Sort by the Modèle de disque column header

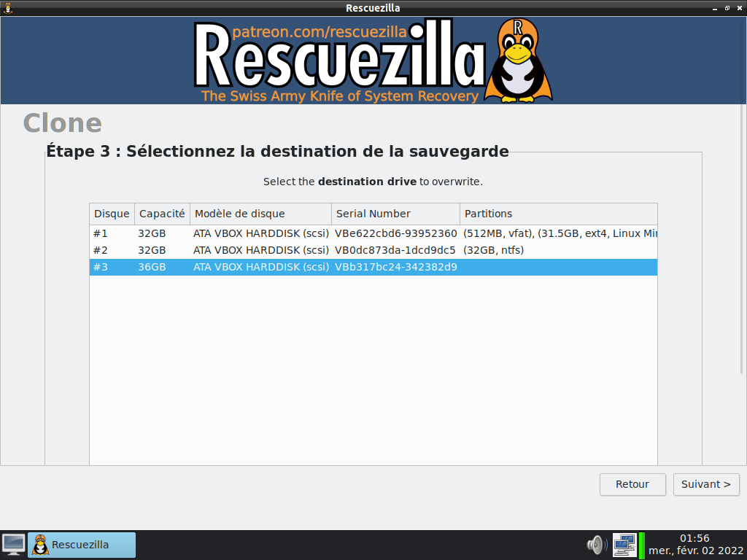pos(260,214)
